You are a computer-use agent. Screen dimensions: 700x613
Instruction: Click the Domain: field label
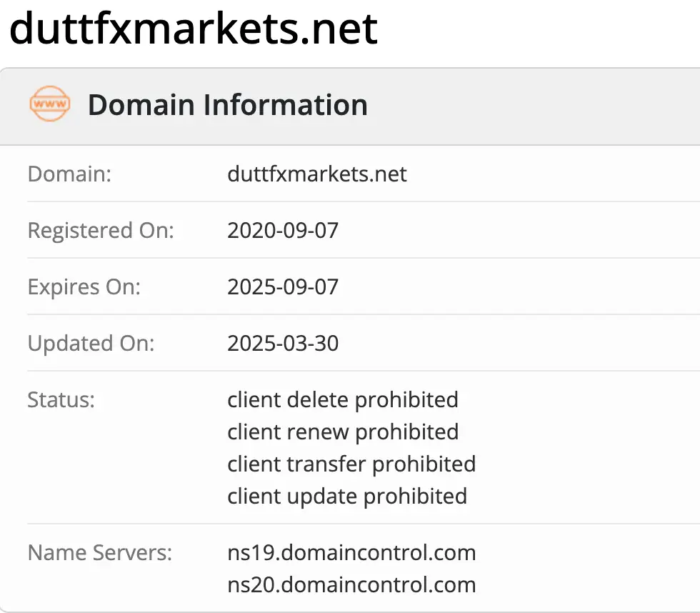69,174
